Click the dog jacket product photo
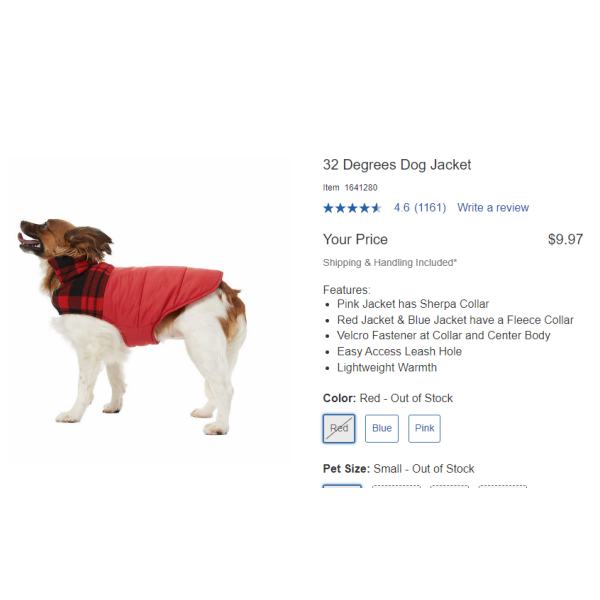 pos(132,326)
